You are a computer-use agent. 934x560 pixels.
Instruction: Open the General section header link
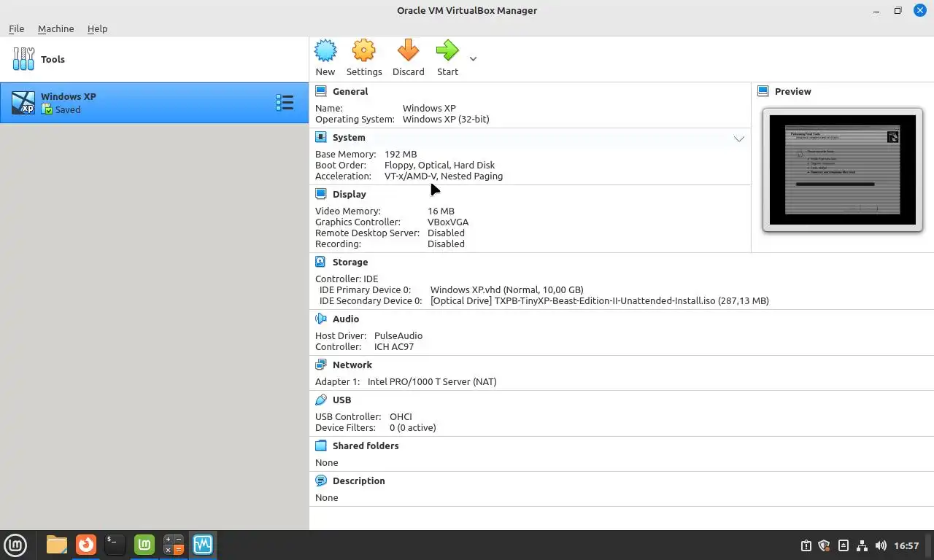click(x=350, y=91)
